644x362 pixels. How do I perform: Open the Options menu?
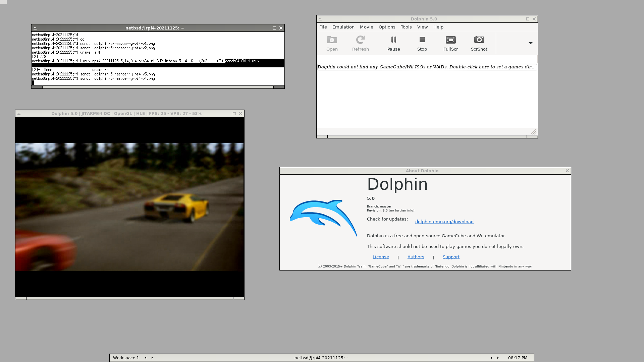387,27
